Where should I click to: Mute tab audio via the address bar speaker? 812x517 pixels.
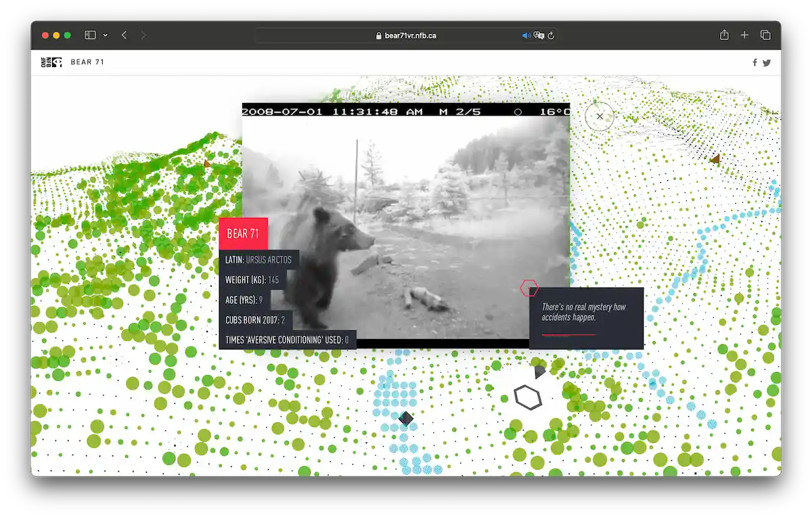click(x=526, y=35)
